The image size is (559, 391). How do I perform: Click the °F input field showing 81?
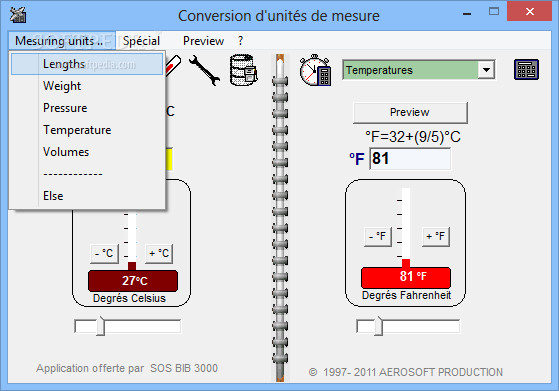point(410,159)
